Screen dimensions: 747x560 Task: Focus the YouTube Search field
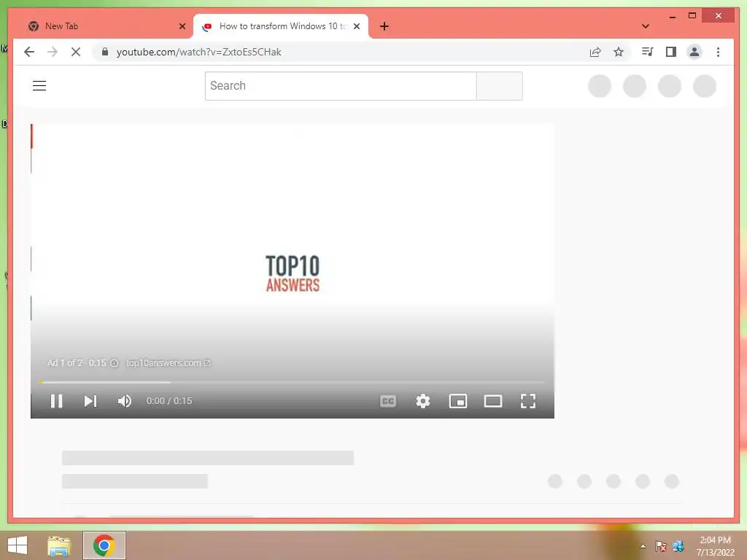click(341, 86)
